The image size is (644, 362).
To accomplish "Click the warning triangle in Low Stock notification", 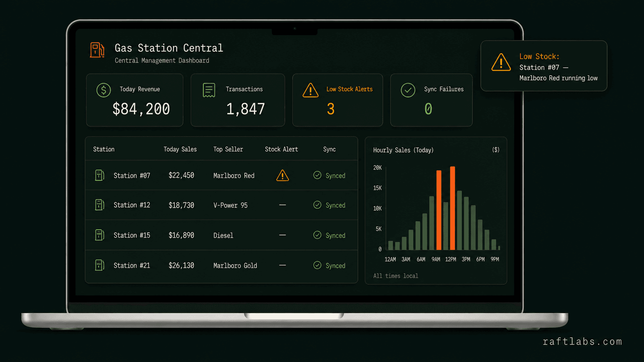I will pos(501,62).
